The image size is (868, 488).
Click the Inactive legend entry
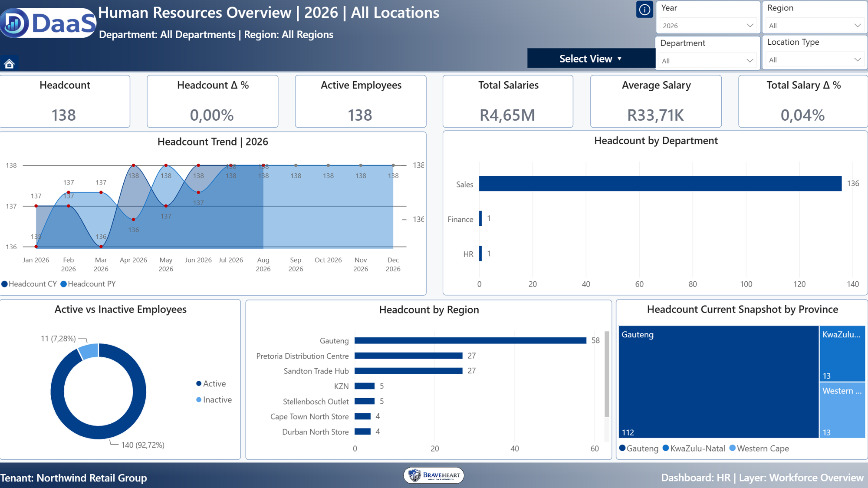click(x=214, y=400)
